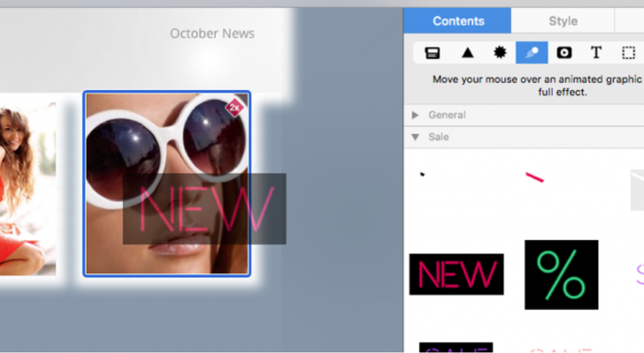Screen dimensions: 644x353
Task: Select the T text tool icon
Action: coord(596,53)
